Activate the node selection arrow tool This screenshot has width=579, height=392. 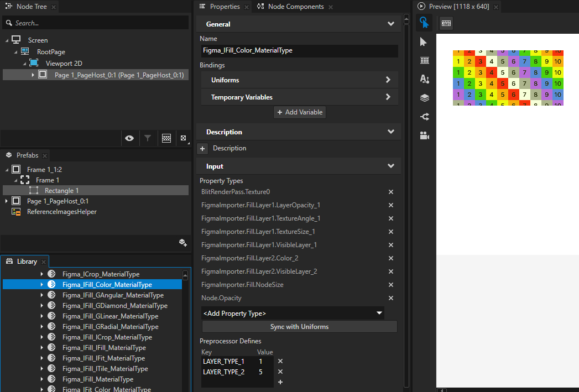[424, 41]
